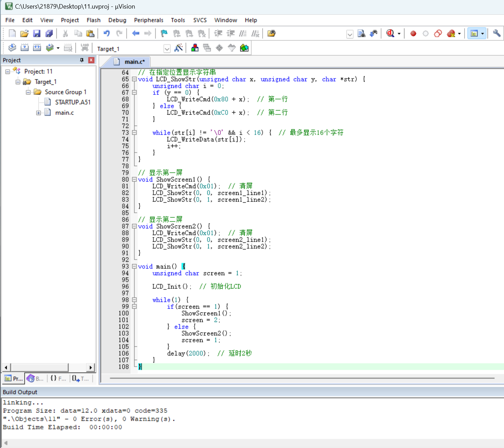Click the LOAD download to flash icon
Viewport: 504px width, 448px height.
coord(84,47)
